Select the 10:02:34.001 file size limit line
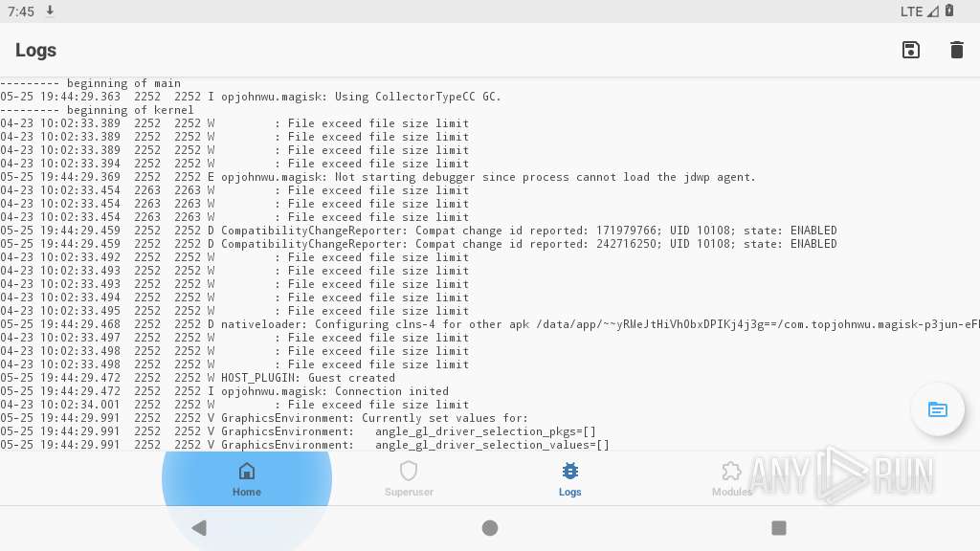The image size is (980, 551). coord(234,405)
